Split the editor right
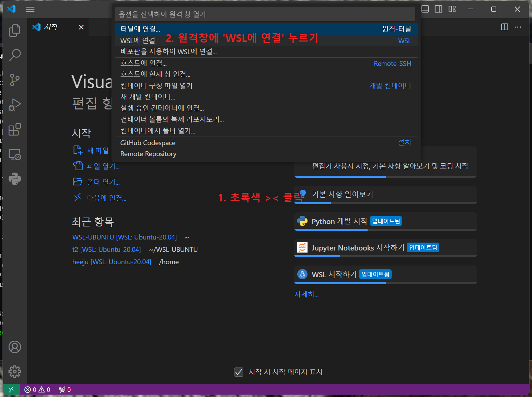The height and width of the screenshot is (397, 532). (x=505, y=27)
